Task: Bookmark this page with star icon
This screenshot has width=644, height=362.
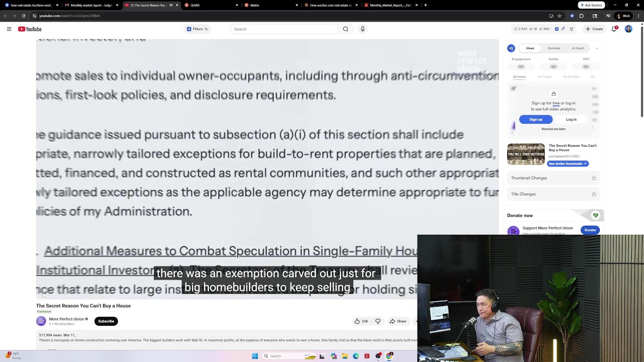Action: coord(559,16)
